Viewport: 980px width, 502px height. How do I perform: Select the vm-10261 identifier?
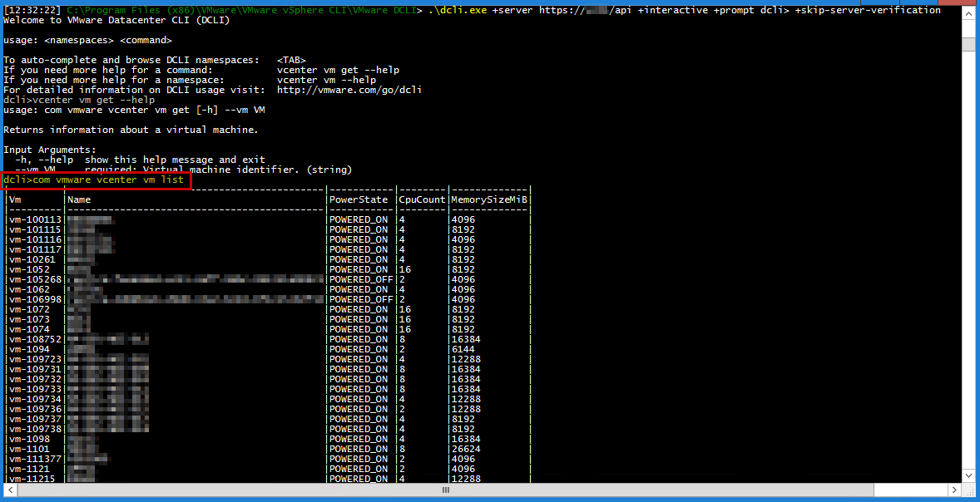[32, 260]
